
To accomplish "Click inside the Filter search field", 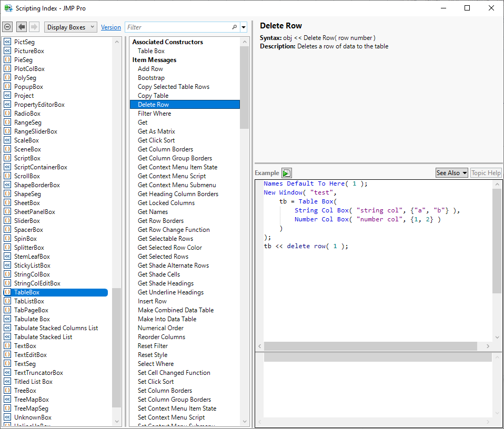I will click(x=179, y=27).
